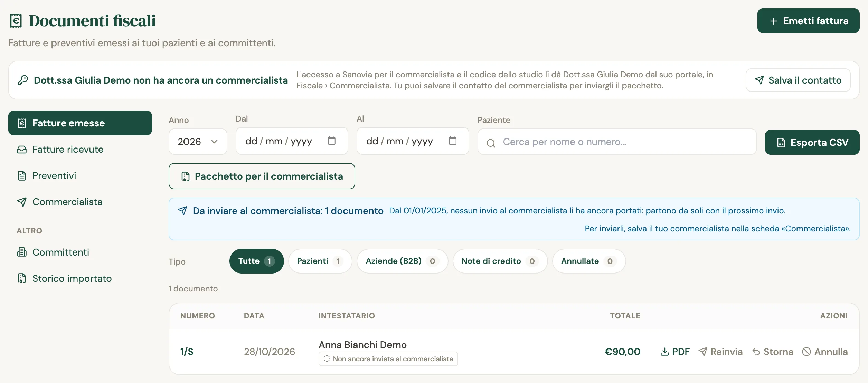Click the Cerca per nome o numero field

pos(617,142)
